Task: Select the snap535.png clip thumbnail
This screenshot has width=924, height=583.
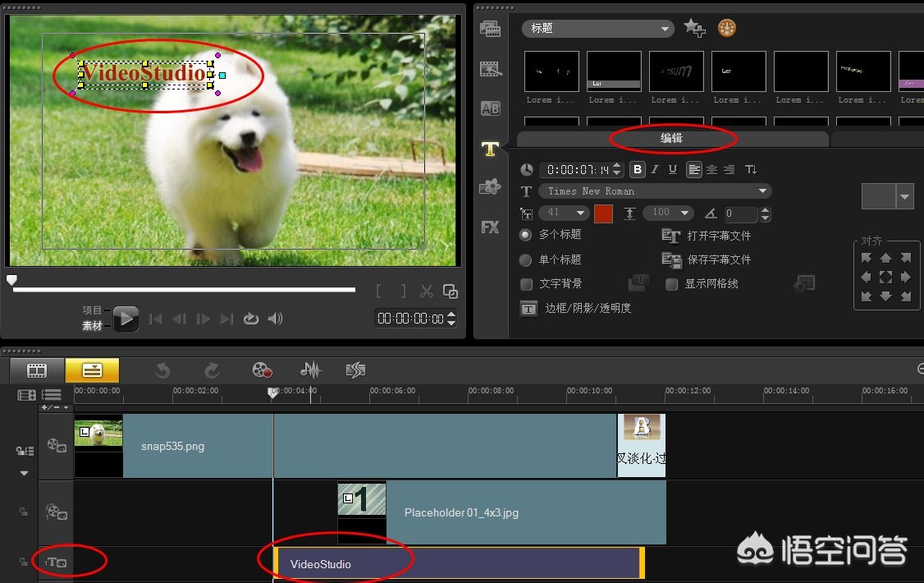Action: (x=98, y=446)
